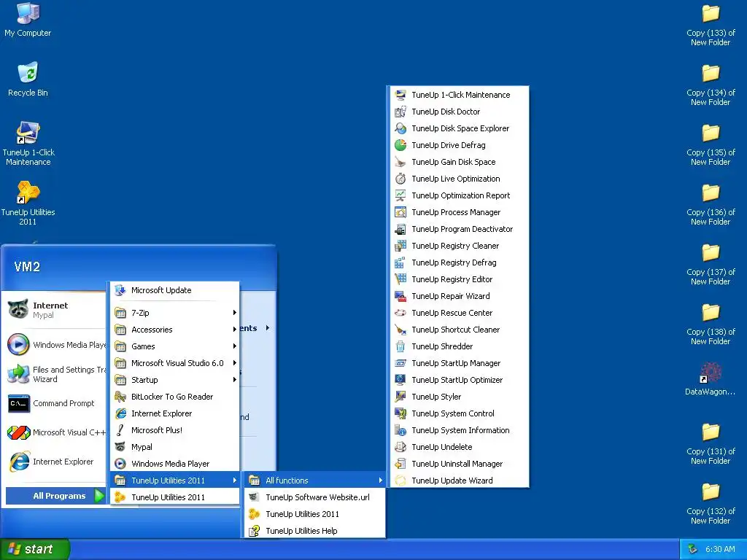
Task: Open TuneUp Styler icon
Action: pyautogui.click(x=400, y=397)
